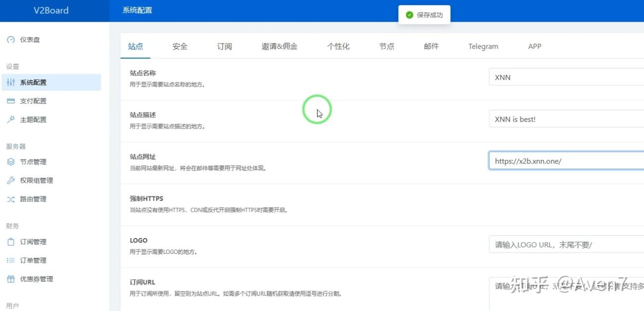The image size is (644, 311).
Task: Open 主题配置 theme configuration
Action: [33, 119]
